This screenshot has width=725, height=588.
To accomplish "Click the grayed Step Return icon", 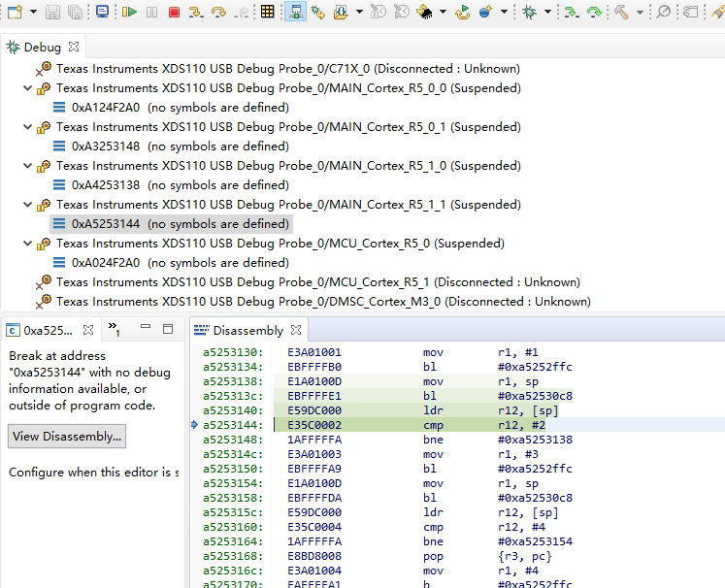I will point(241,12).
